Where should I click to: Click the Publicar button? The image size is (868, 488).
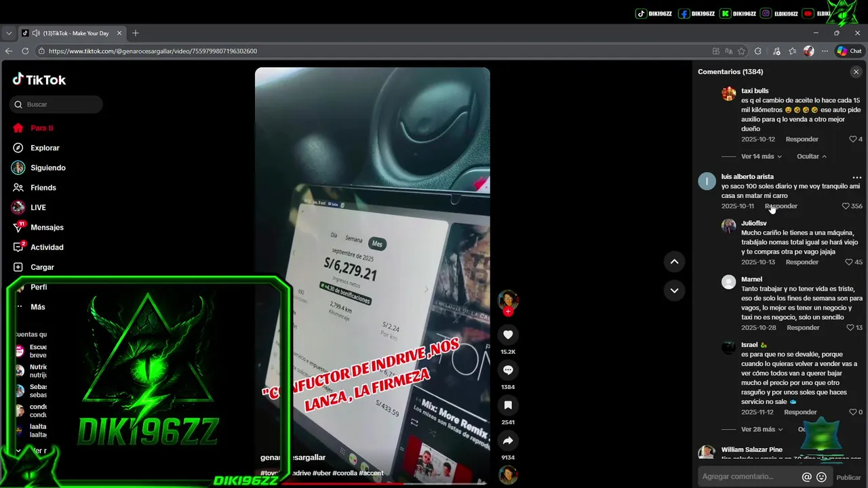click(848, 477)
